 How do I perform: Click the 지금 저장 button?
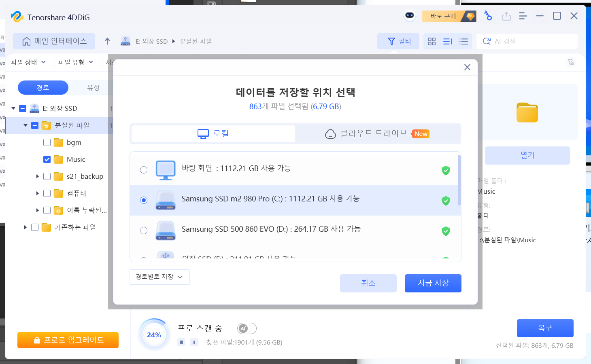pos(433,283)
